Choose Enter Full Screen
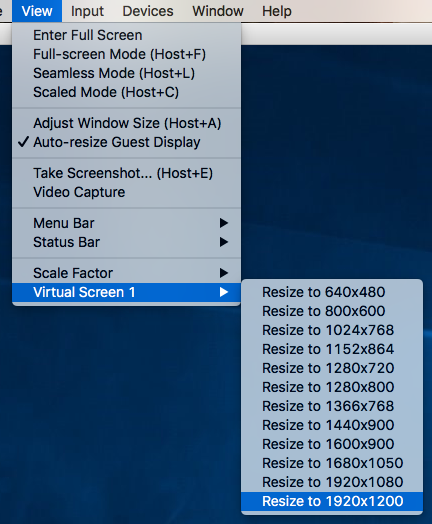The image size is (432, 524). click(x=126, y=35)
